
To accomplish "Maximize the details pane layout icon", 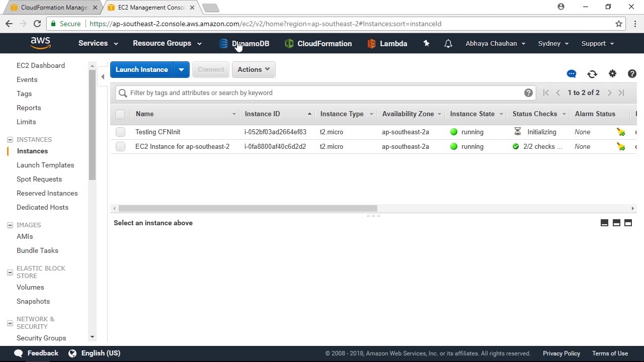I will 628,223.
